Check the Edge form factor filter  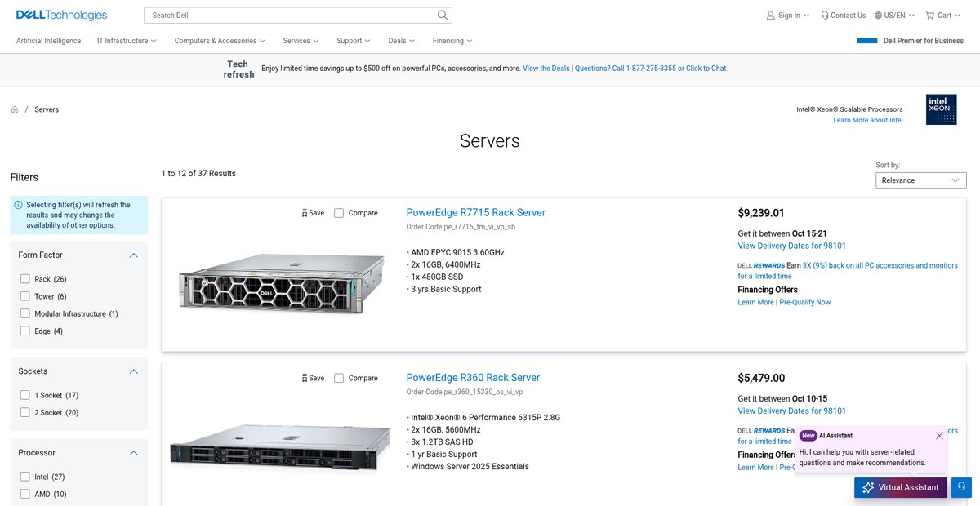click(25, 331)
